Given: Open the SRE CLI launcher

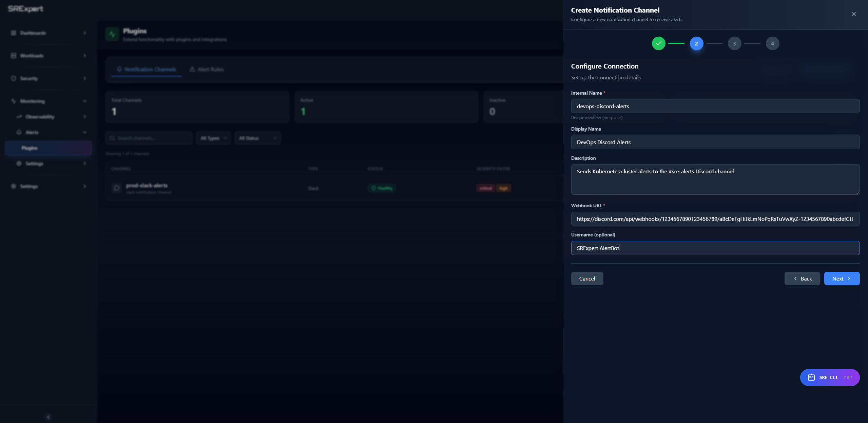Looking at the screenshot, I should point(830,377).
